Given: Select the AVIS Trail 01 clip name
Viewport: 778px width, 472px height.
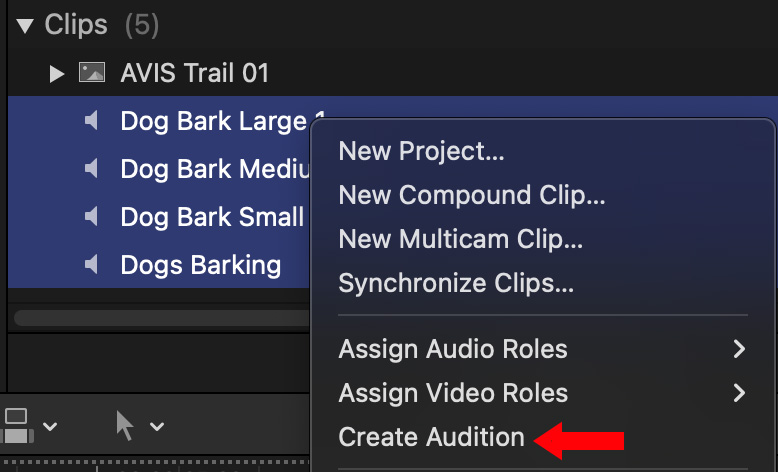Looking at the screenshot, I should click(194, 73).
